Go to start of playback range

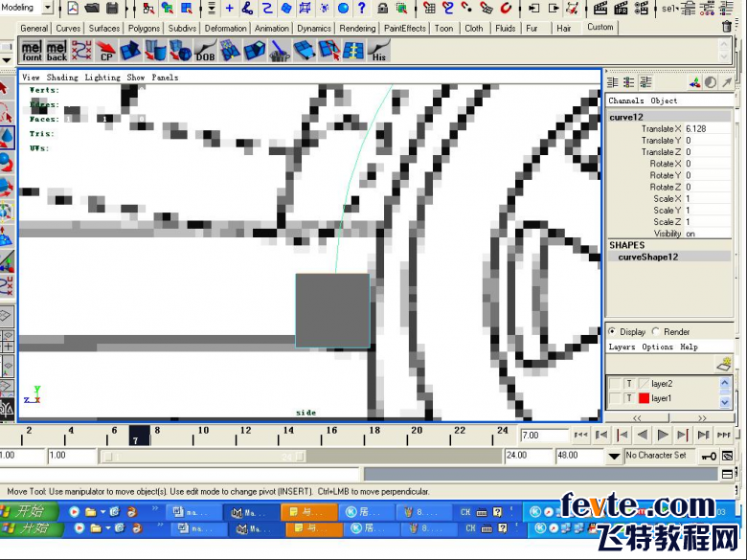pyautogui.click(x=580, y=436)
